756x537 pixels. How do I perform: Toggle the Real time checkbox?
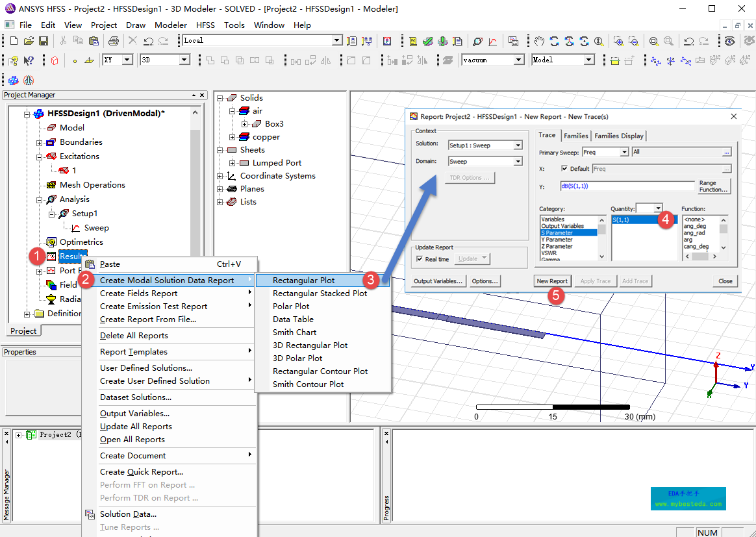pyautogui.click(x=420, y=259)
